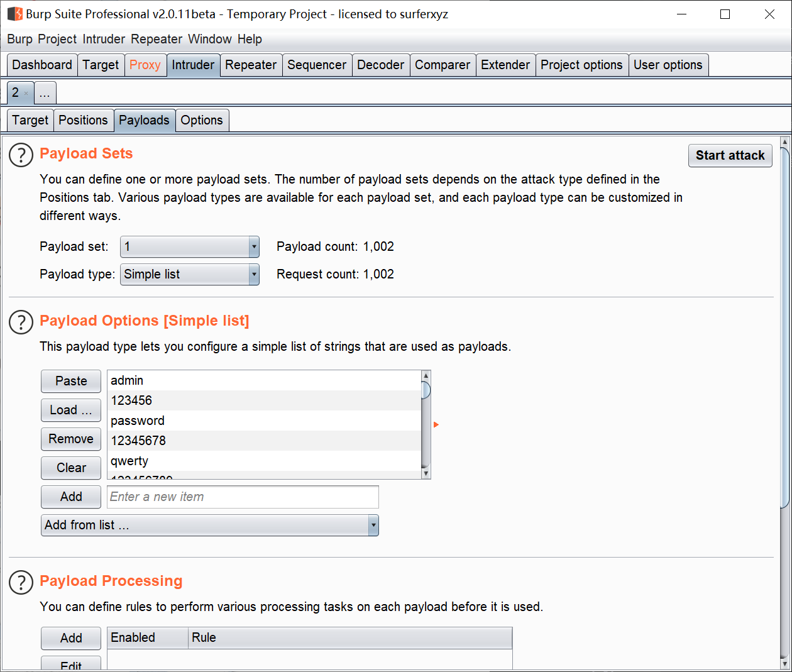Select 'password' in the payload list

[264, 421]
